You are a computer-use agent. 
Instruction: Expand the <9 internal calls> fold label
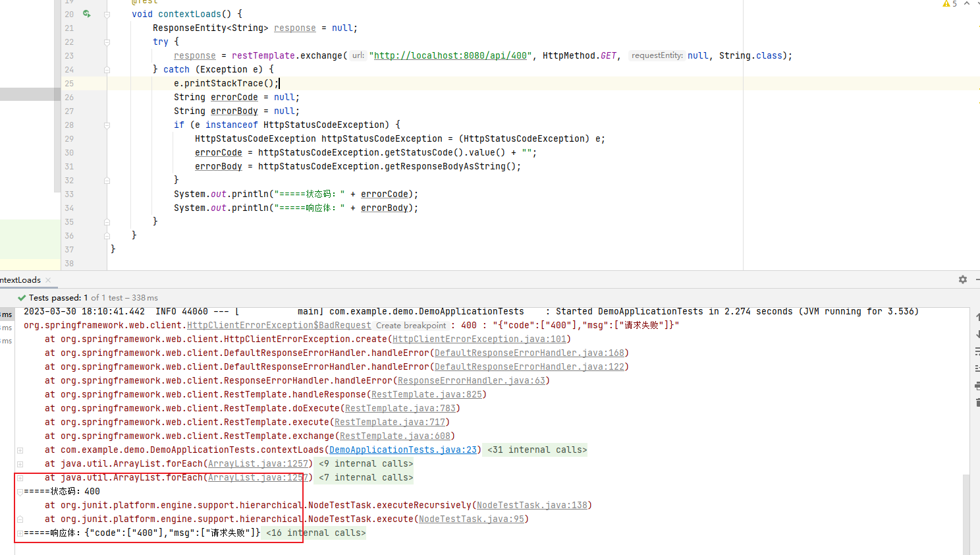pyautogui.click(x=366, y=464)
